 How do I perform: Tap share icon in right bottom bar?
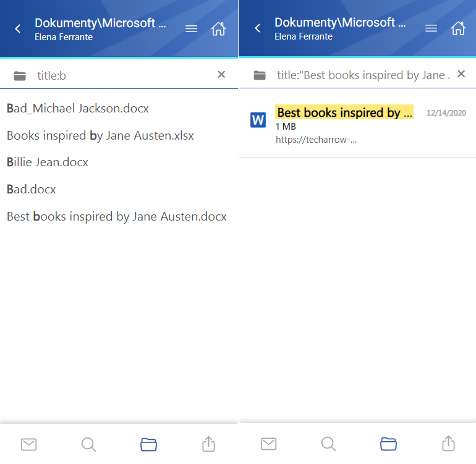[x=448, y=443]
